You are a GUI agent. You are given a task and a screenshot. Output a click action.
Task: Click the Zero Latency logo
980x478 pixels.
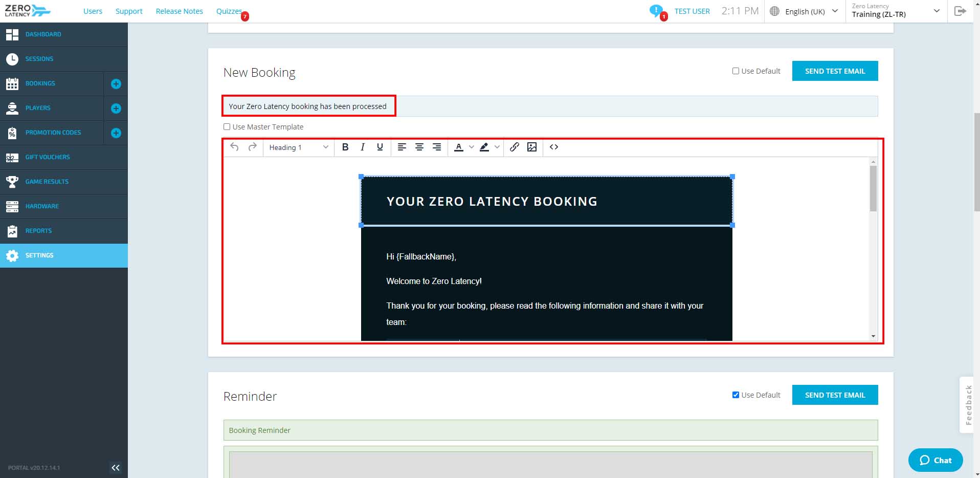coord(28,11)
